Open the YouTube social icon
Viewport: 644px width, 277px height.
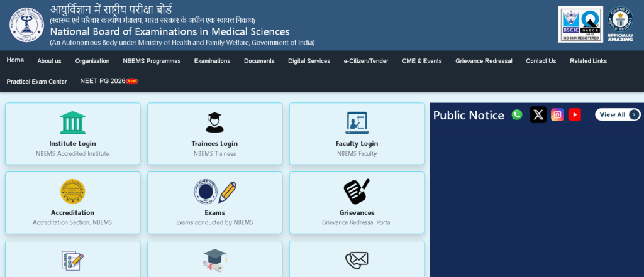coord(575,114)
